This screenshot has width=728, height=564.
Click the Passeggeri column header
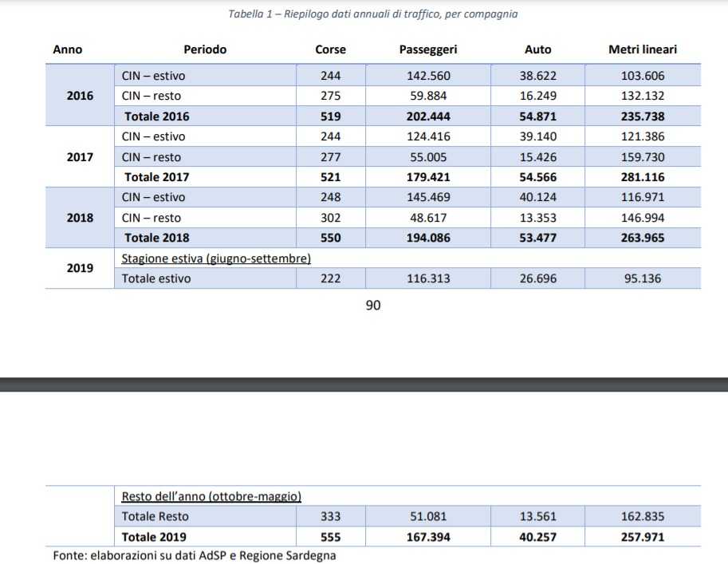click(x=428, y=49)
